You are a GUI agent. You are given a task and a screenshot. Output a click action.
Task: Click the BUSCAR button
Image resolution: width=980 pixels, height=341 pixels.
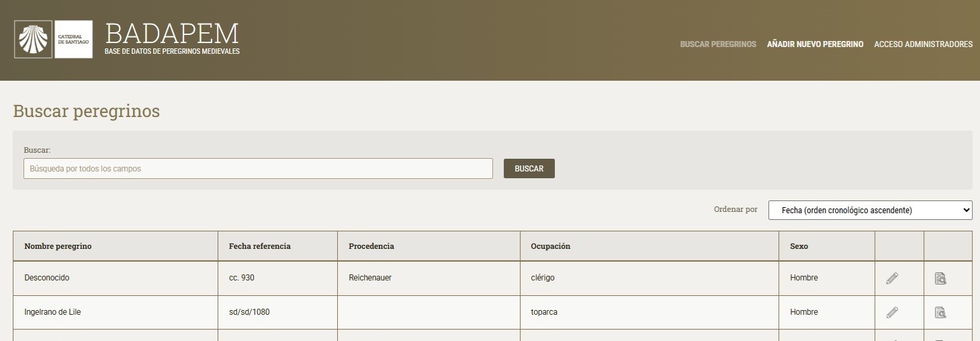point(529,168)
